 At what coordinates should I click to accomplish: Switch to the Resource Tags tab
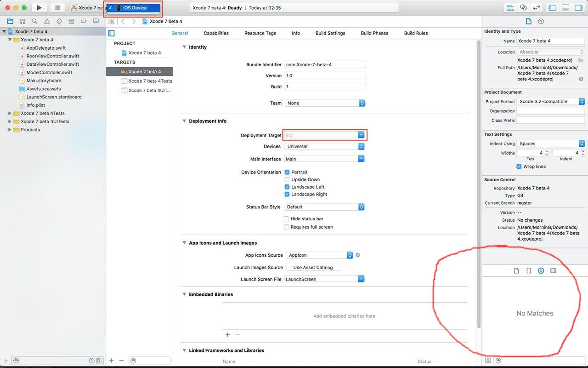(260, 33)
